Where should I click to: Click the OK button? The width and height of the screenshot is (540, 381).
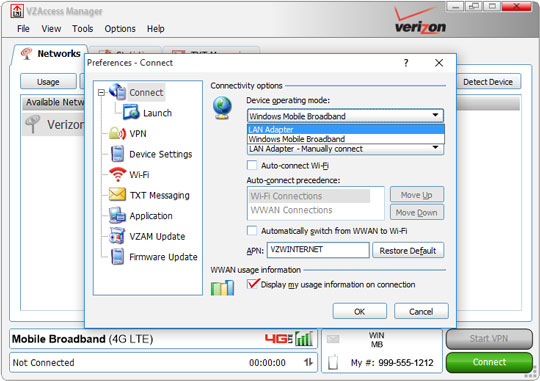click(x=360, y=311)
